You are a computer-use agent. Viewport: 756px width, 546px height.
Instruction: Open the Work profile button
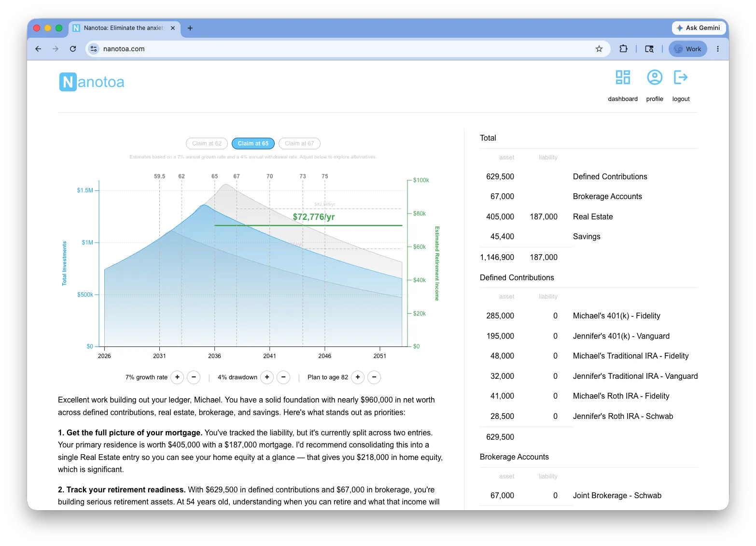[688, 49]
